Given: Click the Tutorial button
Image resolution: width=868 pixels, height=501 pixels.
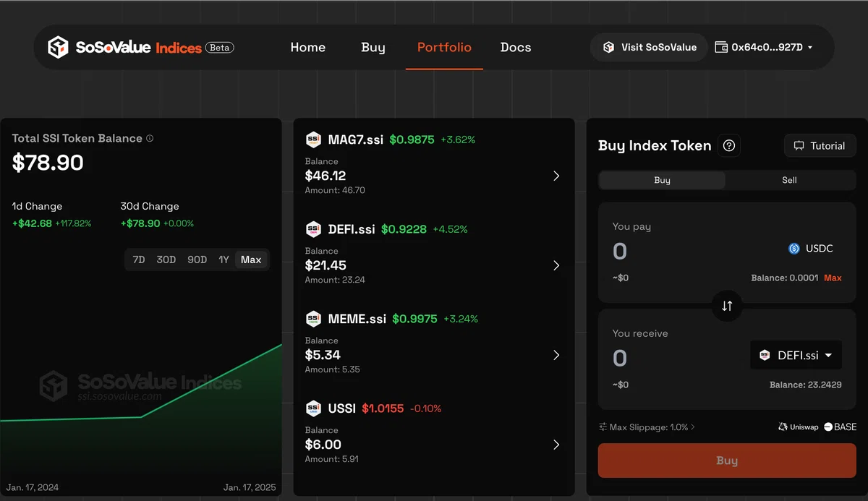Looking at the screenshot, I should [820, 145].
